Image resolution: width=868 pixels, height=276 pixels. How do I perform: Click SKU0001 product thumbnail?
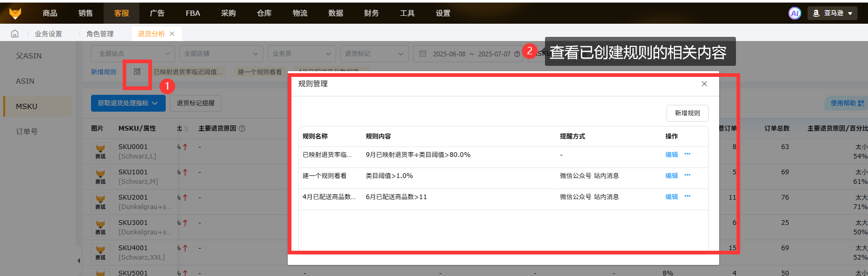100,151
